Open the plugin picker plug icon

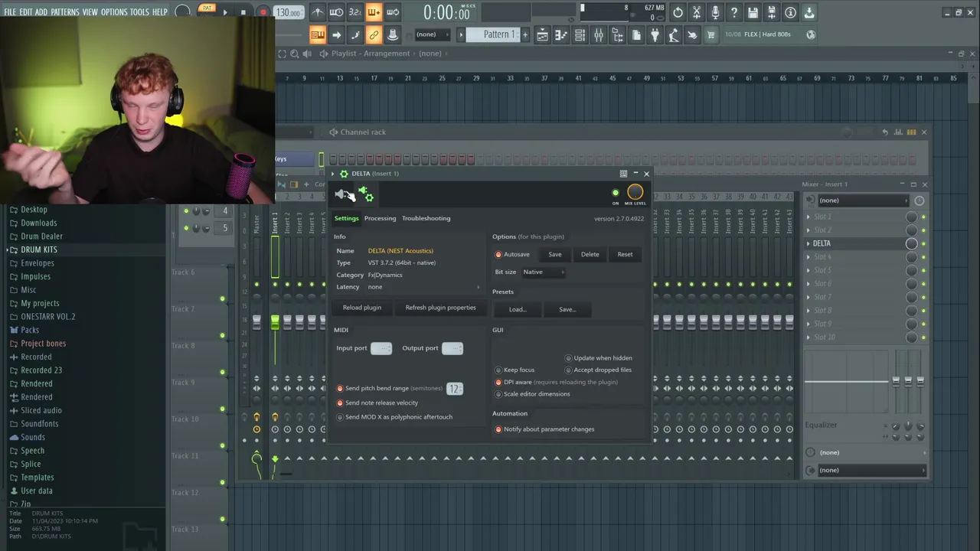tap(655, 34)
